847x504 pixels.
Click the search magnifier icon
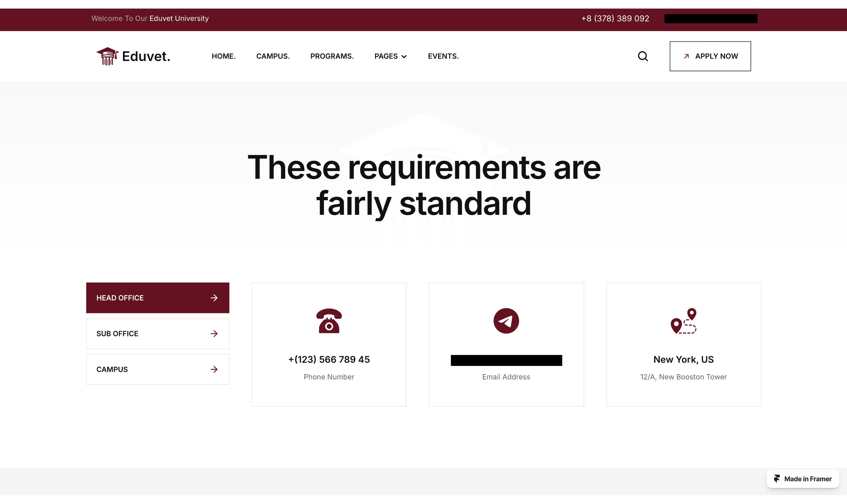click(643, 56)
